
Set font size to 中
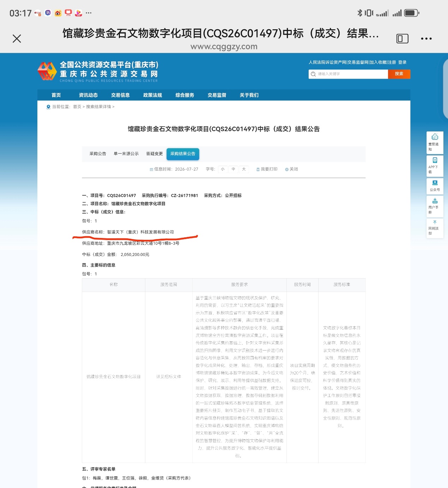[233, 169]
